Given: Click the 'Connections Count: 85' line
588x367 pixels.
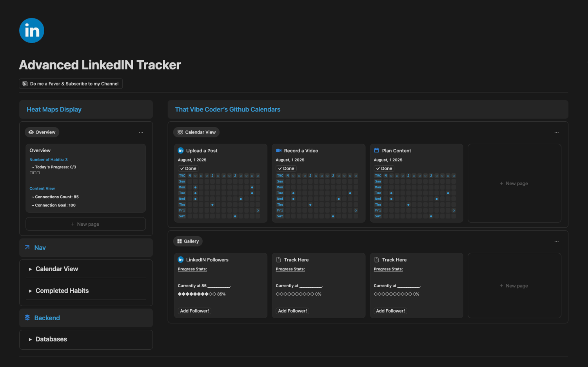Looking at the screenshot, I should point(55,197).
